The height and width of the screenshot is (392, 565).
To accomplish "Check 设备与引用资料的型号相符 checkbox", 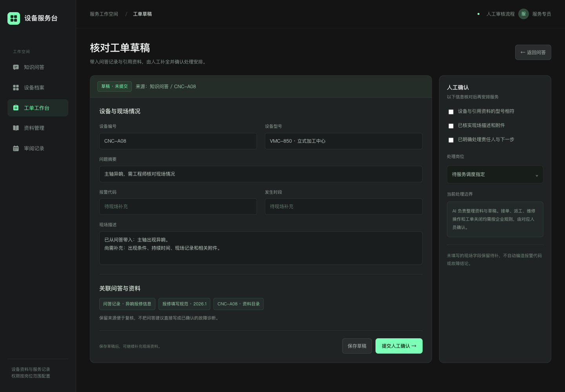I will coord(451,112).
